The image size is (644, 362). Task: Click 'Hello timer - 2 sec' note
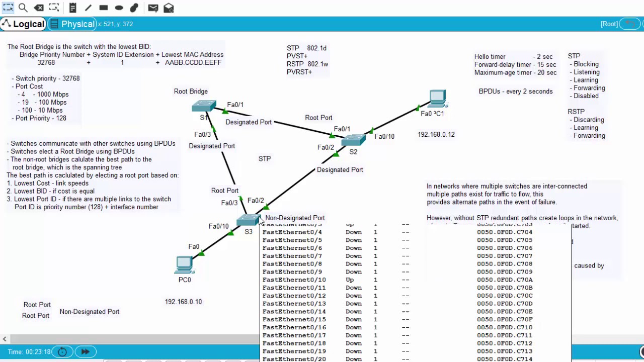tap(513, 56)
